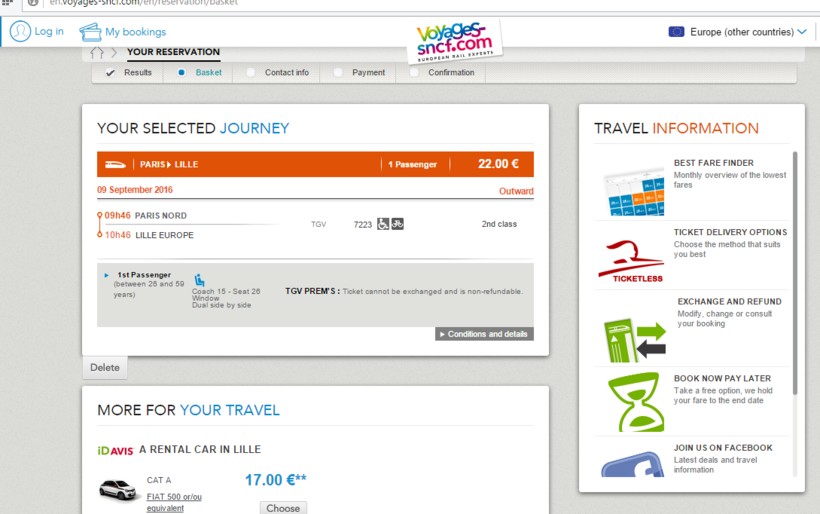Open FIAT 500 or equivalent link
Screen dimensions: 820x514
(174, 502)
